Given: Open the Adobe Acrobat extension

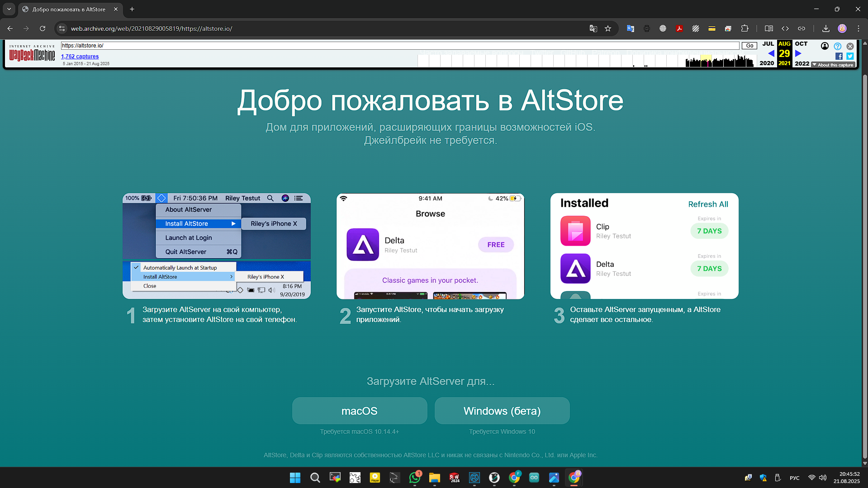Looking at the screenshot, I should [679, 28].
